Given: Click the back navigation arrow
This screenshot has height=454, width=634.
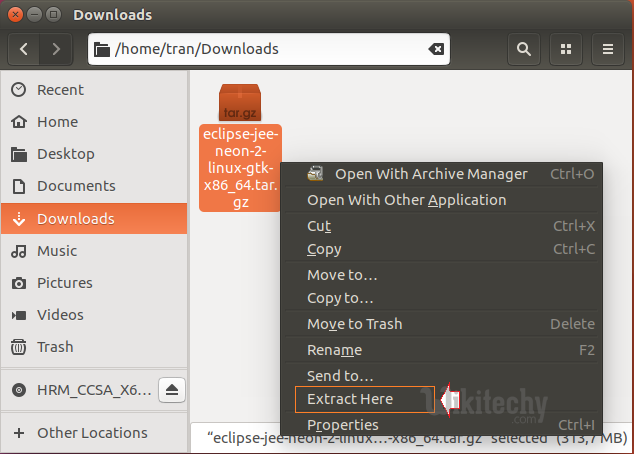Looking at the screenshot, I should click(25, 49).
